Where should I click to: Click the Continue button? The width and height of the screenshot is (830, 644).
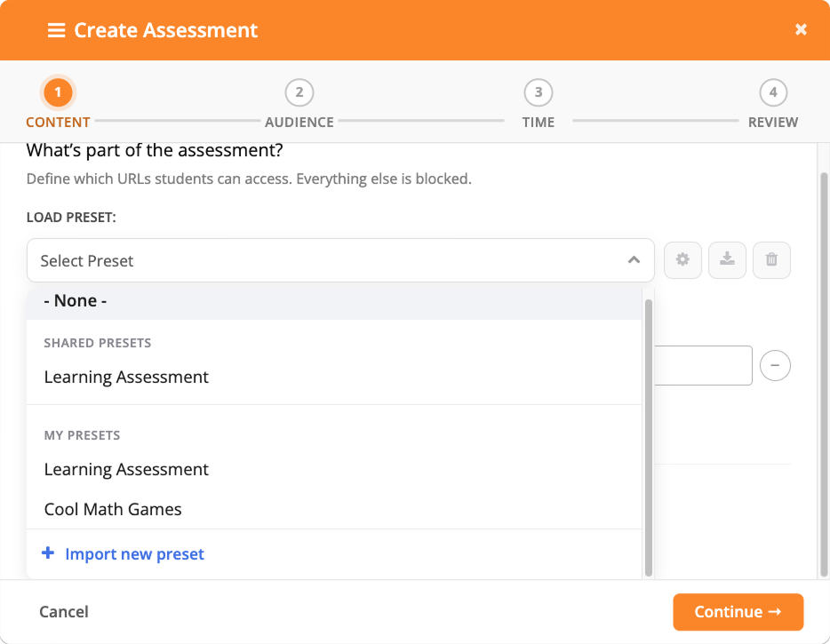pyautogui.click(x=738, y=612)
